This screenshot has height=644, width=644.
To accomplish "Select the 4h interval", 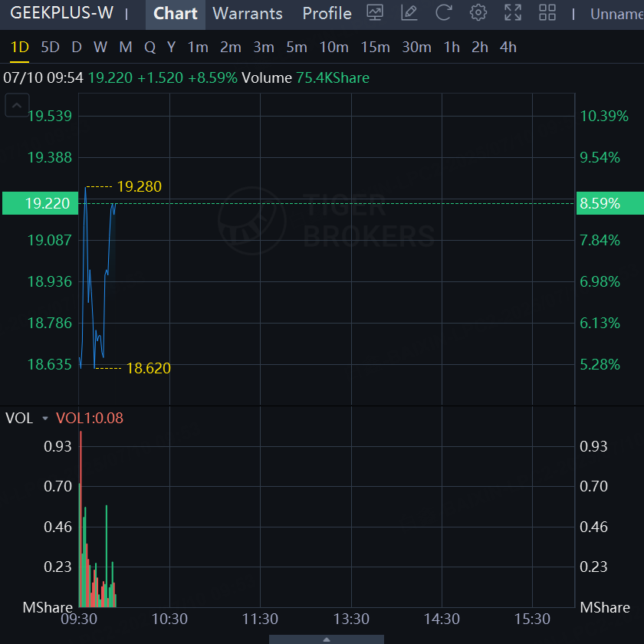I will click(x=508, y=48).
